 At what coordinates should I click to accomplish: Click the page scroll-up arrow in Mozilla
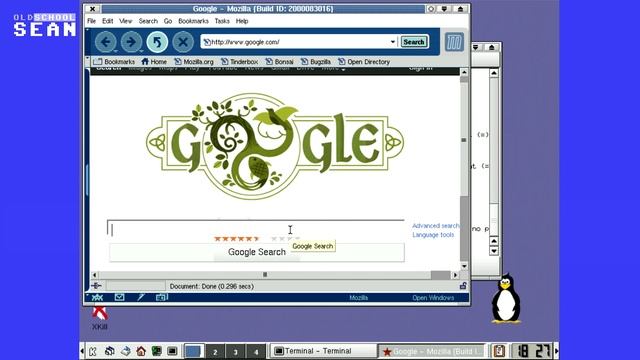(x=464, y=72)
